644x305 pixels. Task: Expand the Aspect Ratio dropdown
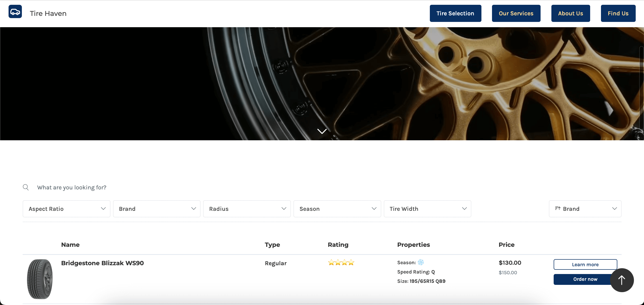click(66, 209)
